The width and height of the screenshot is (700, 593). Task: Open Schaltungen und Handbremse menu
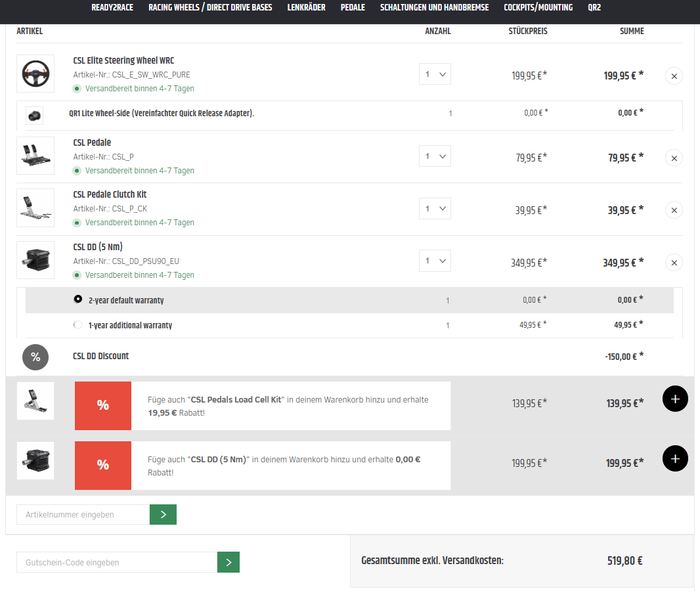pyautogui.click(x=434, y=8)
